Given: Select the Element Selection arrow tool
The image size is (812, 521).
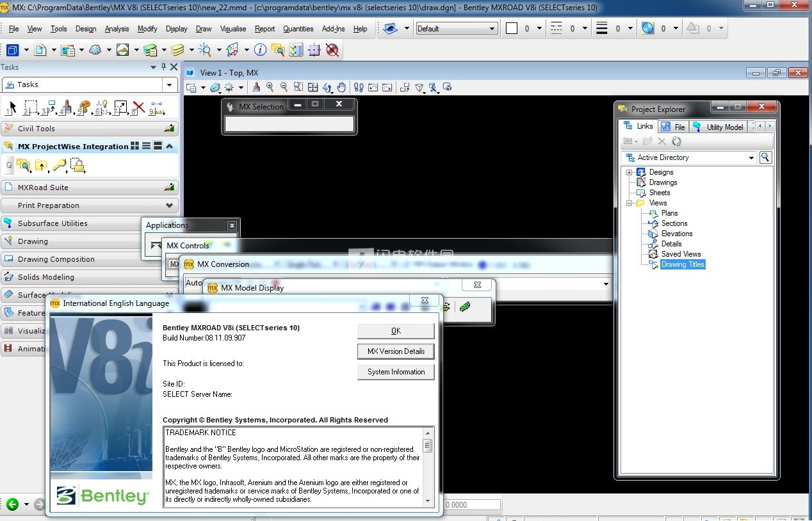Looking at the screenshot, I should [x=11, y=107].
